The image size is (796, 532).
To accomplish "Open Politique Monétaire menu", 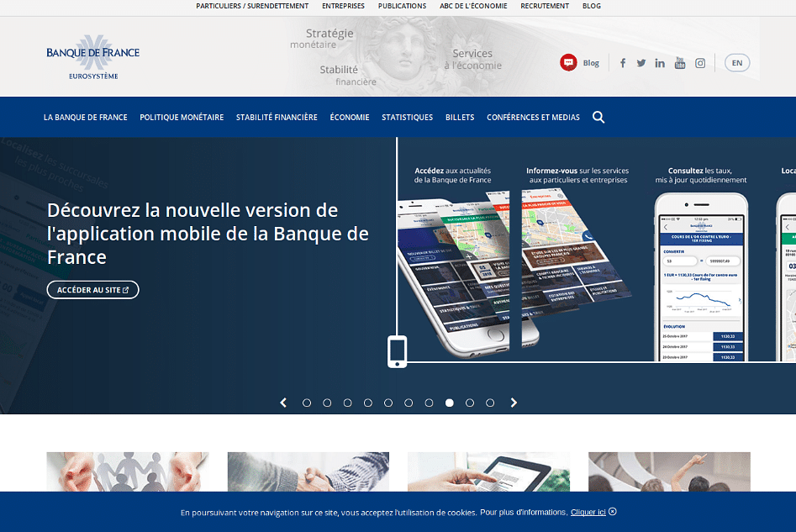I will (182, 118).
